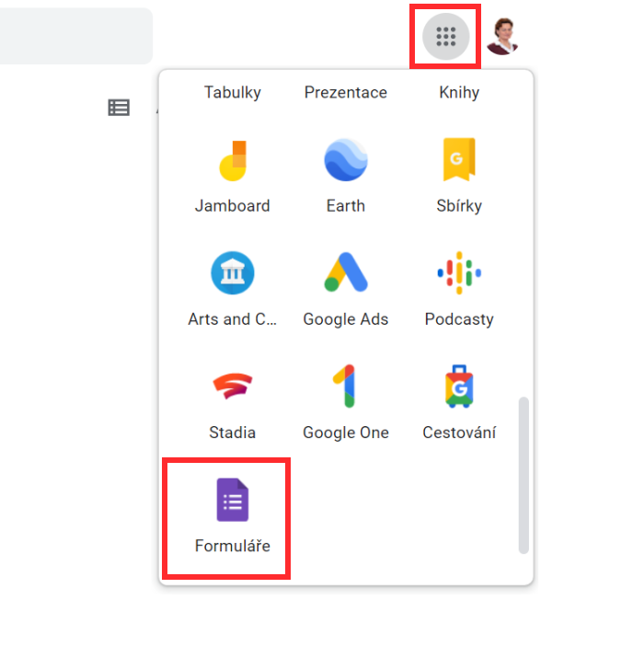Click the Jamboard label
This screenshot has height=646, width=644.
tap(233, 205)
